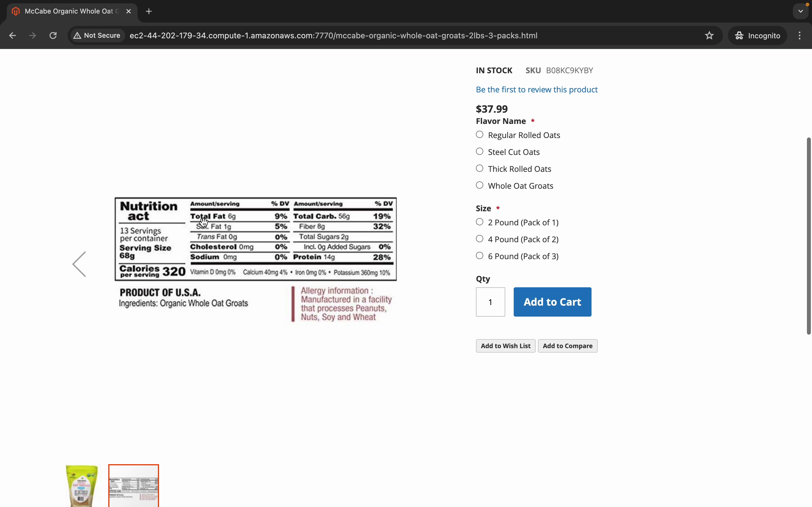
Task: Click the browser back arrow
Action: pyautogui.click(x=13, y=35)
